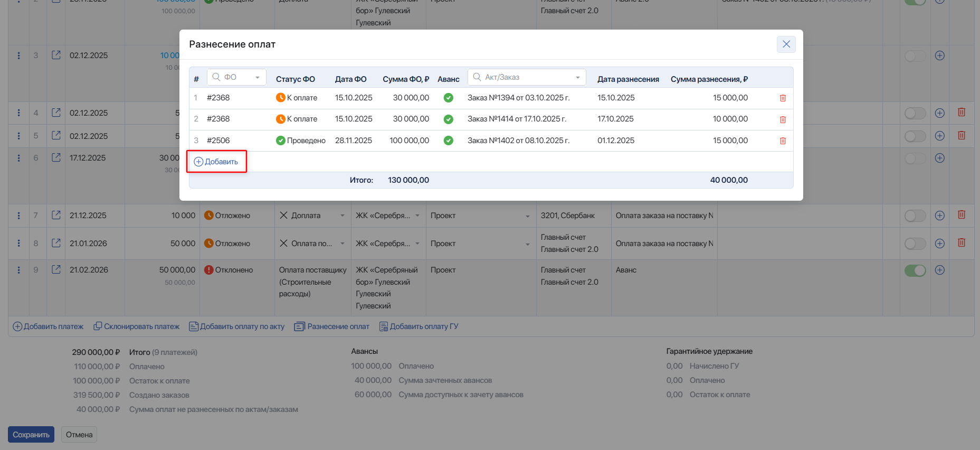Expand the Акт/Заказ filter dropdown

[578, 77]
